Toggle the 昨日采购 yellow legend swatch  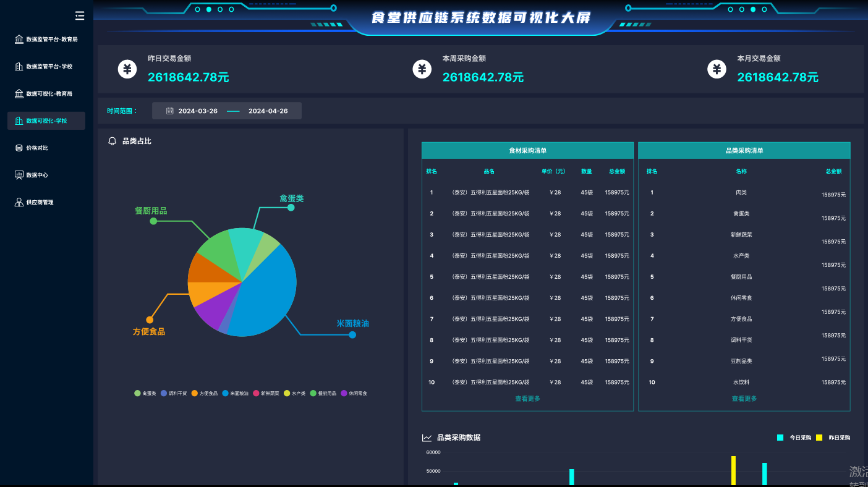click(819, 438)
